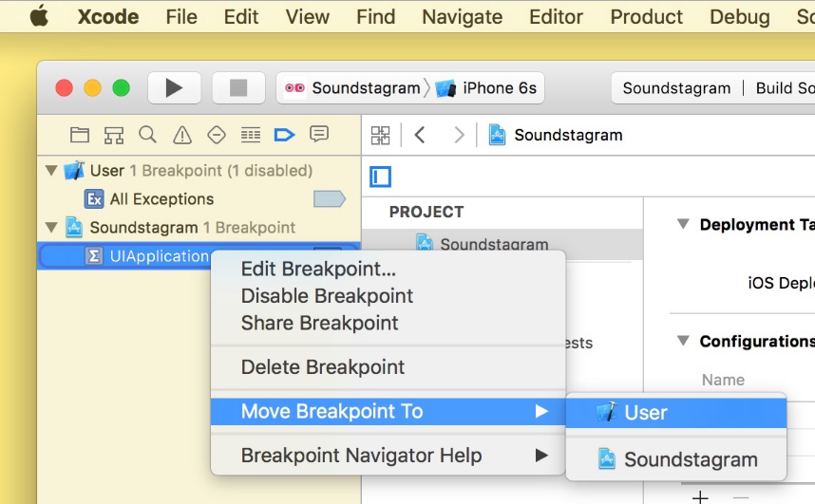Image resolution: width=815 pixels, height=504 pixels.
Task: Open the Navigate menu
Action: [x=462, y=17]
